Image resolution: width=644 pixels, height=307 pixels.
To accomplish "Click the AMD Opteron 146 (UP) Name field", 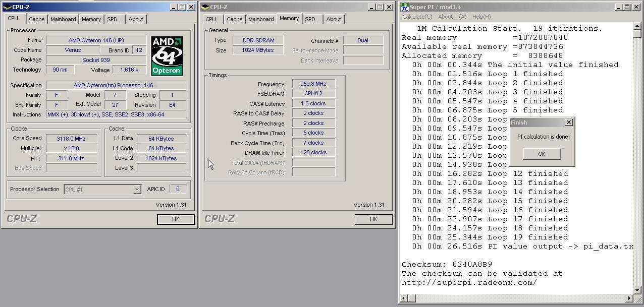I will click(96, 40).
